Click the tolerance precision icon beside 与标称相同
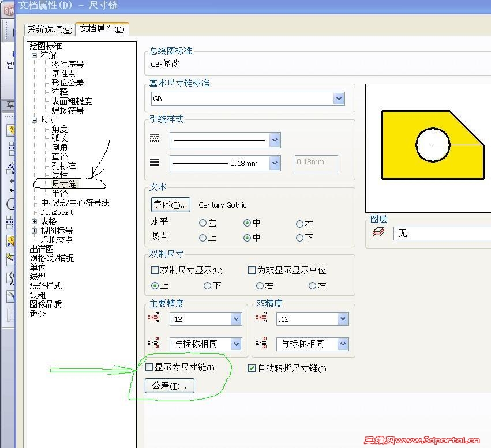The height and width of the screenshot is (448, 491). (x=154, y=343)
